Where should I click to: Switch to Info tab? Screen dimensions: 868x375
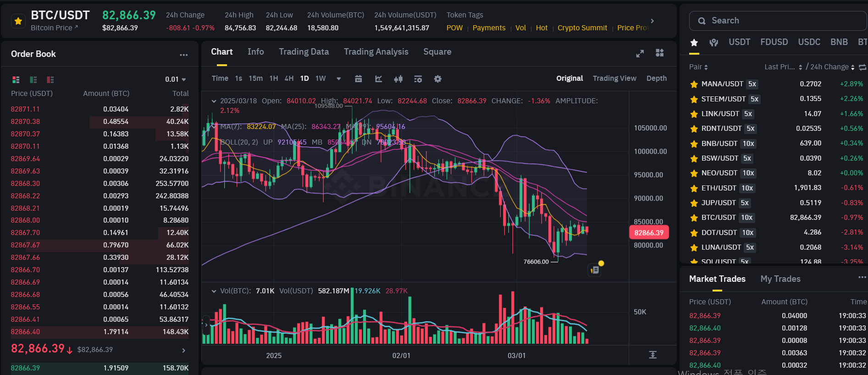[256, 52]
